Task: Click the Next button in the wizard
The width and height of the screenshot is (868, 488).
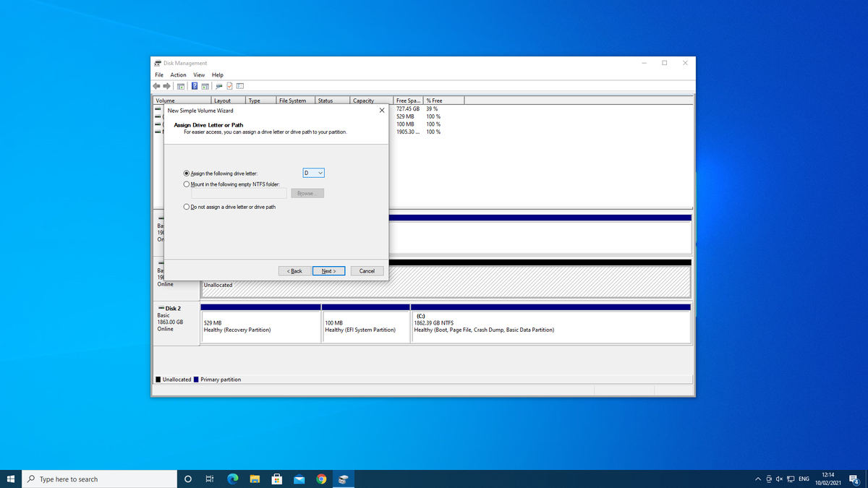Action: pyautogui.click(x=328, y=271)
